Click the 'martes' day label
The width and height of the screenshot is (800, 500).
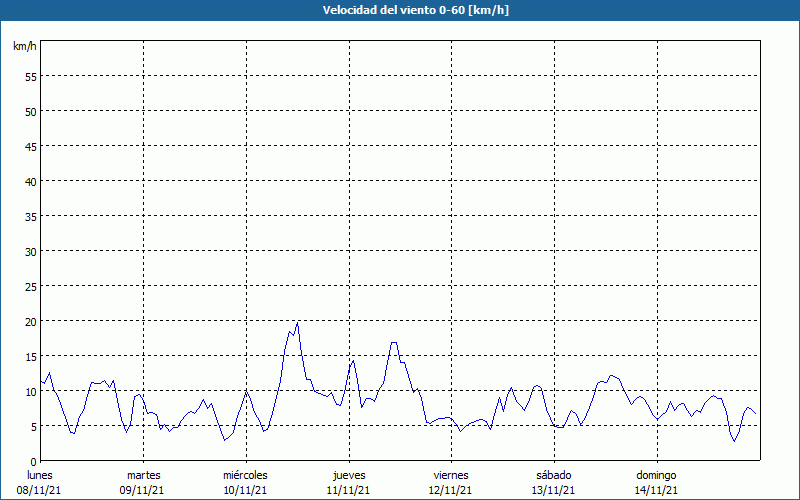coord(143,475)
